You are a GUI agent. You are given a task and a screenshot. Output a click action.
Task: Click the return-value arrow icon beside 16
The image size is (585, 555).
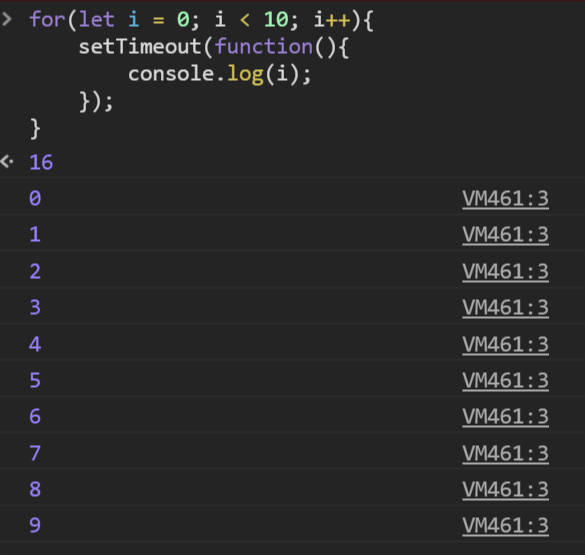coord(7,162)
